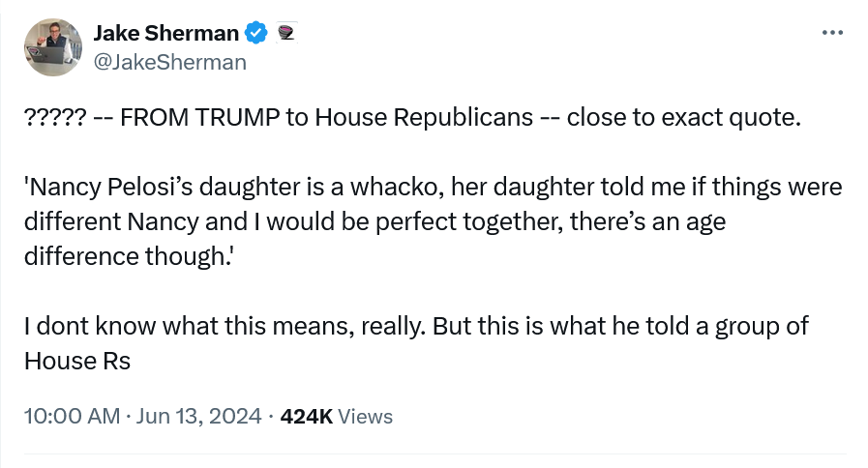This screenshot has width=868, height=468.
Task: Click the affiliation badge beside the verified checkmark
Action: tap(284, 33)
